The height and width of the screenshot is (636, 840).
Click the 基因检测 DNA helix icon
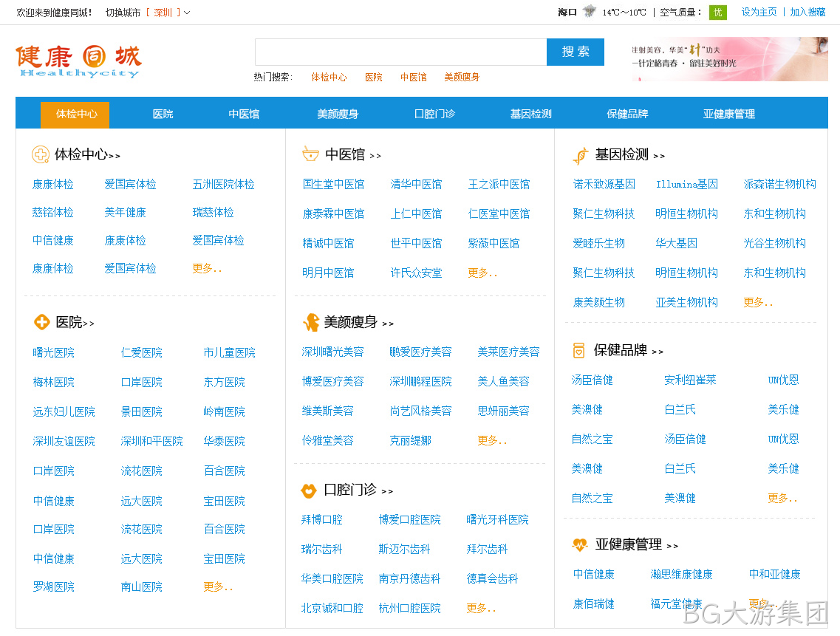coord(581,155)
